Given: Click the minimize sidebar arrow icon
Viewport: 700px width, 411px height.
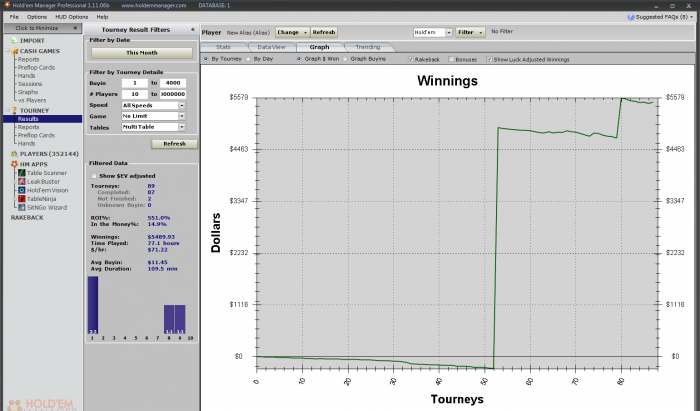Looking at the screenshot, I should [x=75, y=28].
